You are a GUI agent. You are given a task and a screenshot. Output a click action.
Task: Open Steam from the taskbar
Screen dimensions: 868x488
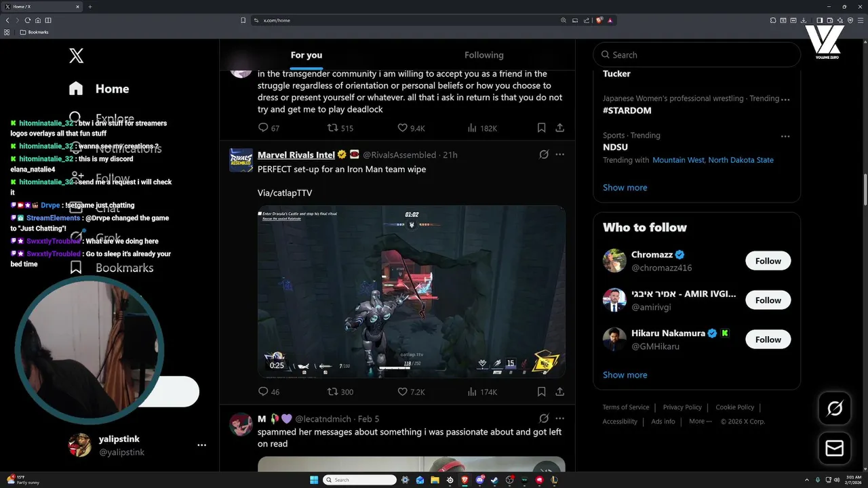(494, 480)
